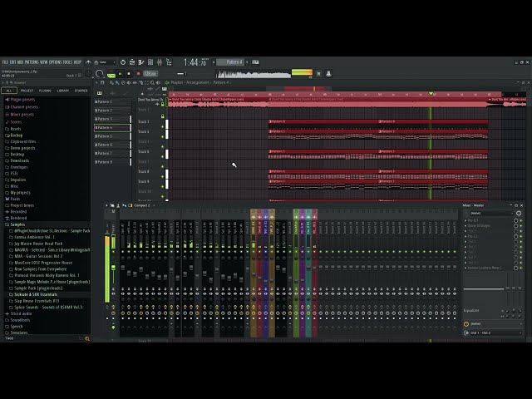Pause playback with the pause button
The image size is (532, 399).
[120, 74]
